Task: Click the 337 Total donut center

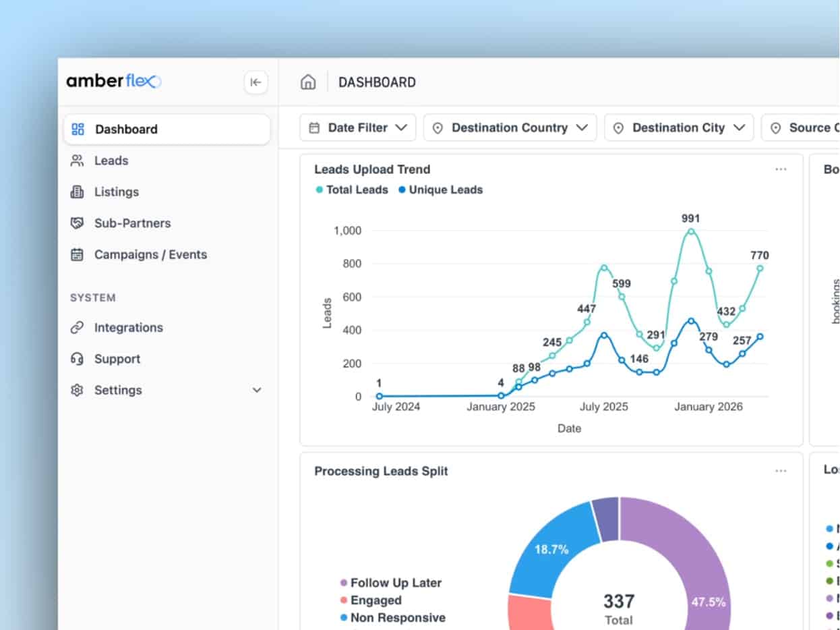Action: coord(619,608)
